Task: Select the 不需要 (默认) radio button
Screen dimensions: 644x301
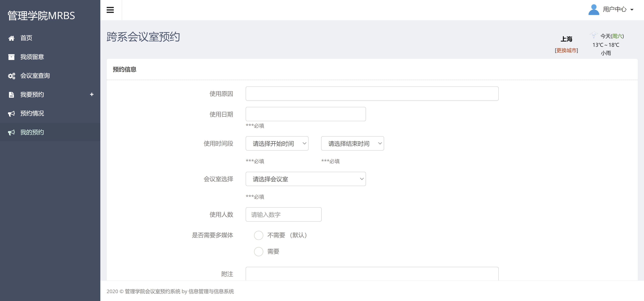Action: [259, 235]
